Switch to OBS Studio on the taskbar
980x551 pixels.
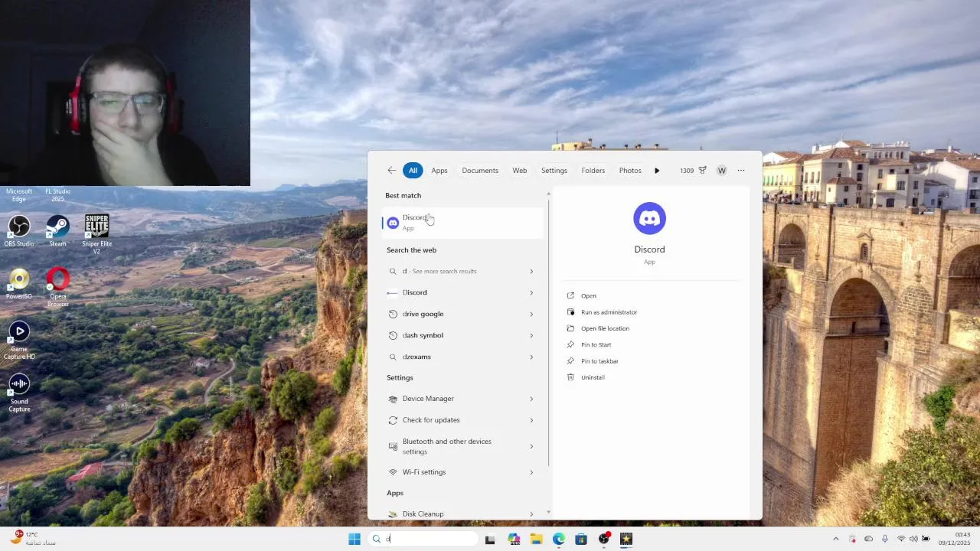coord(604,539)
